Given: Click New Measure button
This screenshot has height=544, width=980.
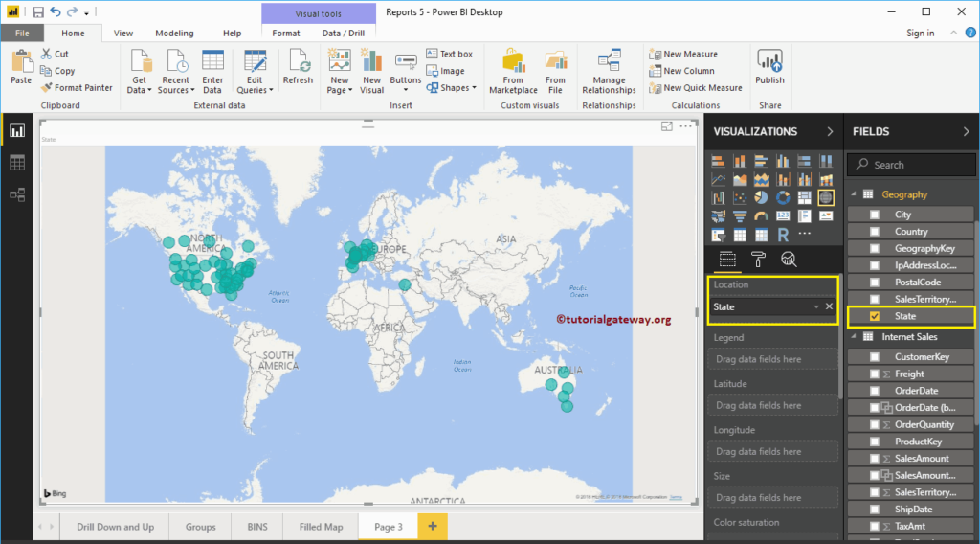Looking at the screenshot, I should click(x=683, y=54).
